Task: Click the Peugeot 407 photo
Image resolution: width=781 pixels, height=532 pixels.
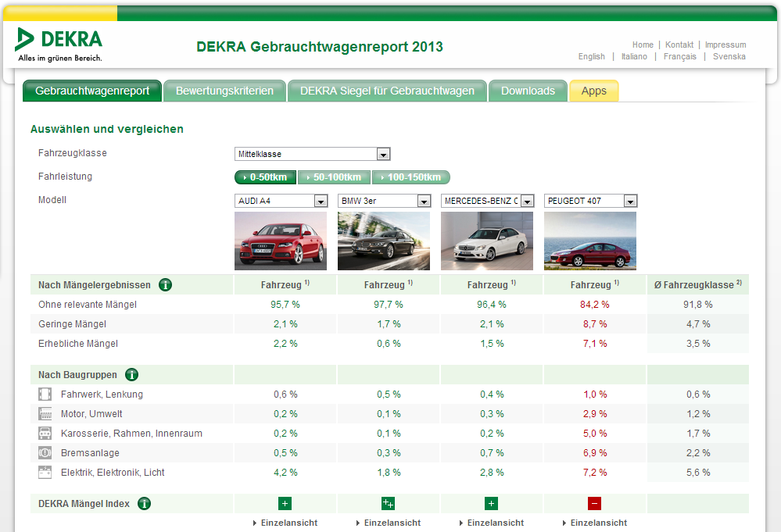Action: [590, 241]
